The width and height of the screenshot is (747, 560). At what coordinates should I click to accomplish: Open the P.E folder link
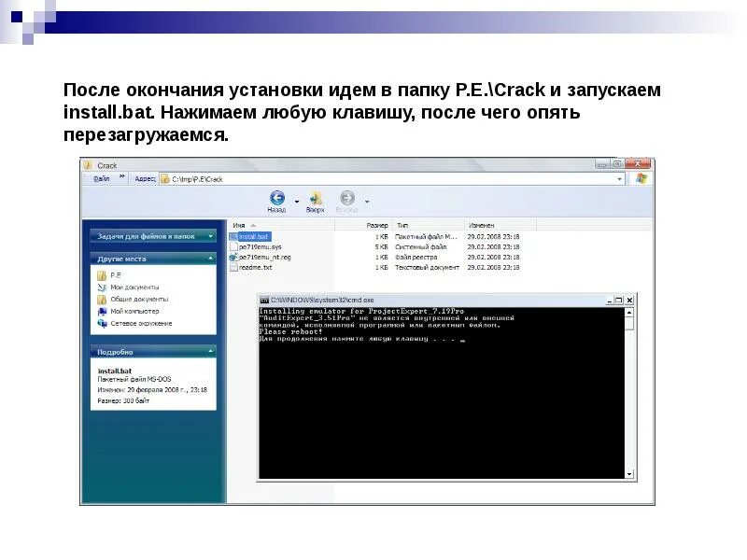[116, 275]
